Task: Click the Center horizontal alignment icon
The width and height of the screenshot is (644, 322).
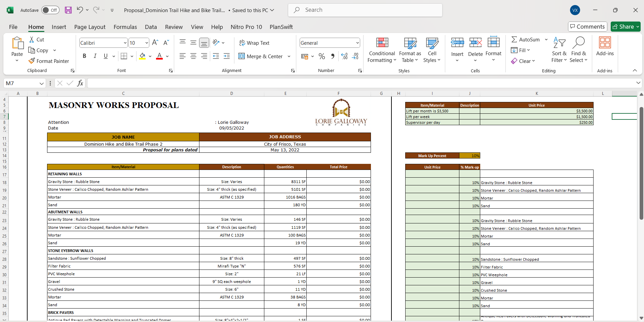Action: (193, 56)
